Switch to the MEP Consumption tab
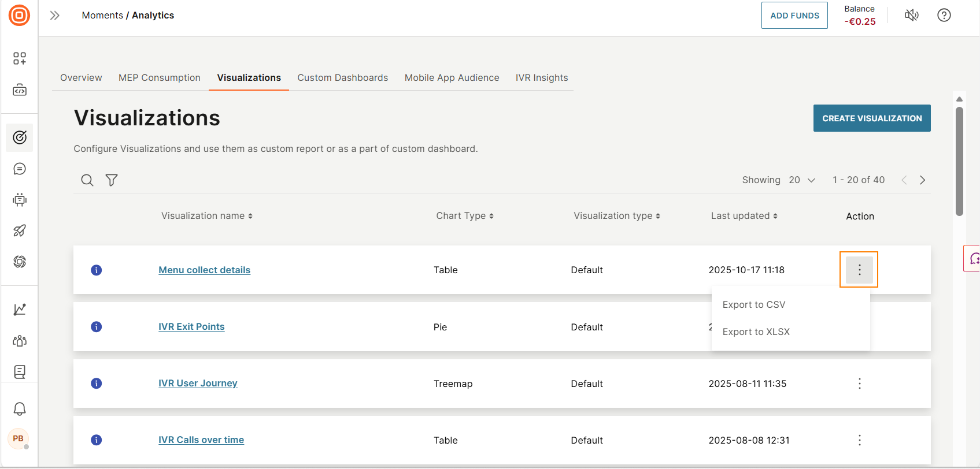Viewport: 980px width, 469px height. point(160,77)
